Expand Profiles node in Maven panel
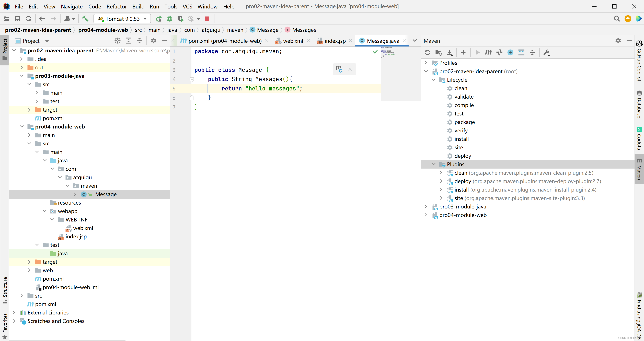The height and width of the screenshot is (341, 644). (426, 63)
